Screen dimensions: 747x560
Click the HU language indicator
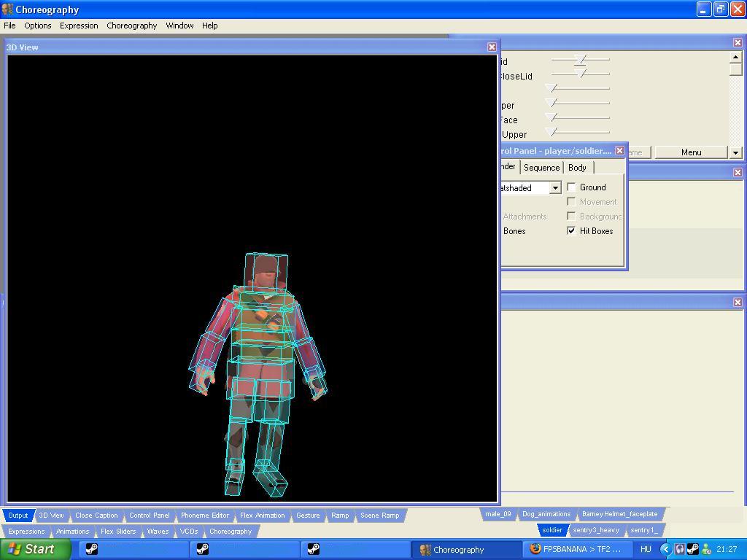pos(646,549)
